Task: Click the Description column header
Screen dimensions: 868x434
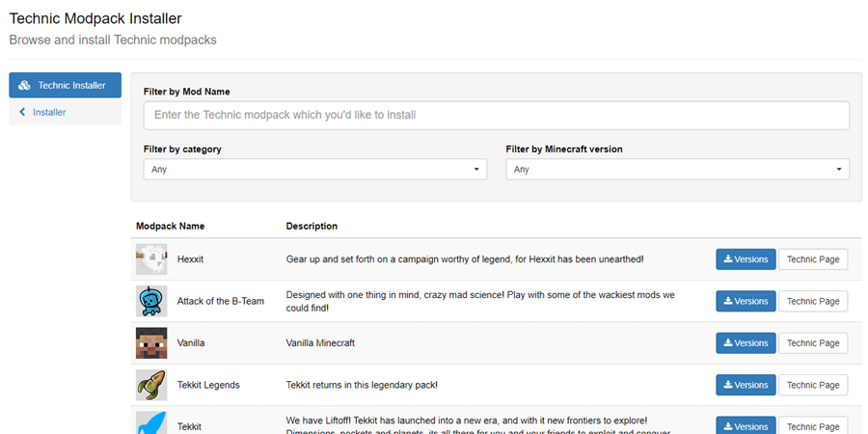Action: point(312,226)
